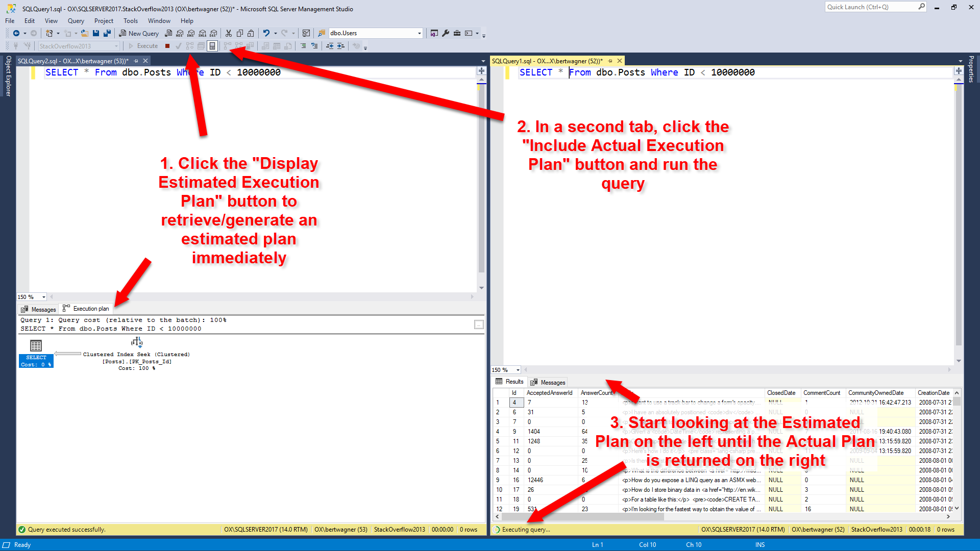The image size is (980, 551).
Task: Click Display Estimated Execution Plan icon
Action: tap(190, 46)
